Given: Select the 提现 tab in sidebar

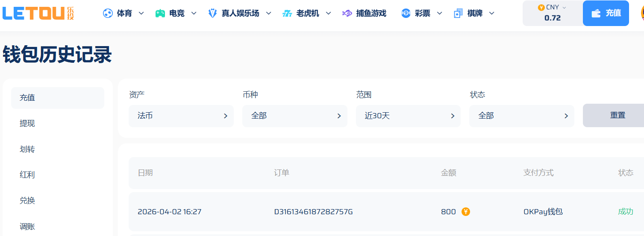Looking at the screenshot, I should [x=27, y=123].
